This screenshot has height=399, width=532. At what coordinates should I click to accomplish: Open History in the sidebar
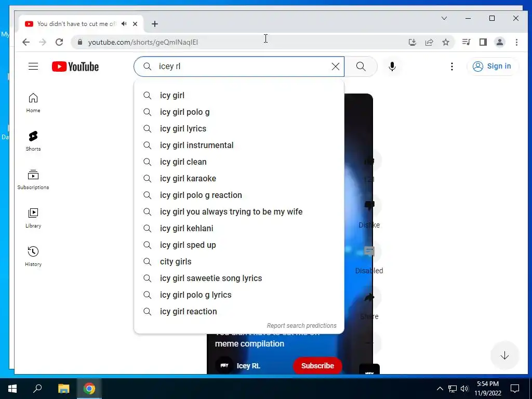[x=33, y=257]
